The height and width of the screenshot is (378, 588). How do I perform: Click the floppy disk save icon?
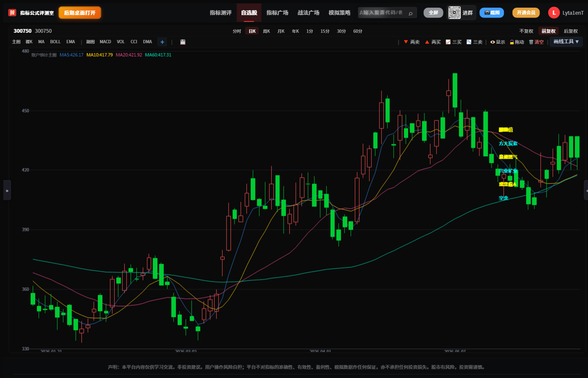183,42
